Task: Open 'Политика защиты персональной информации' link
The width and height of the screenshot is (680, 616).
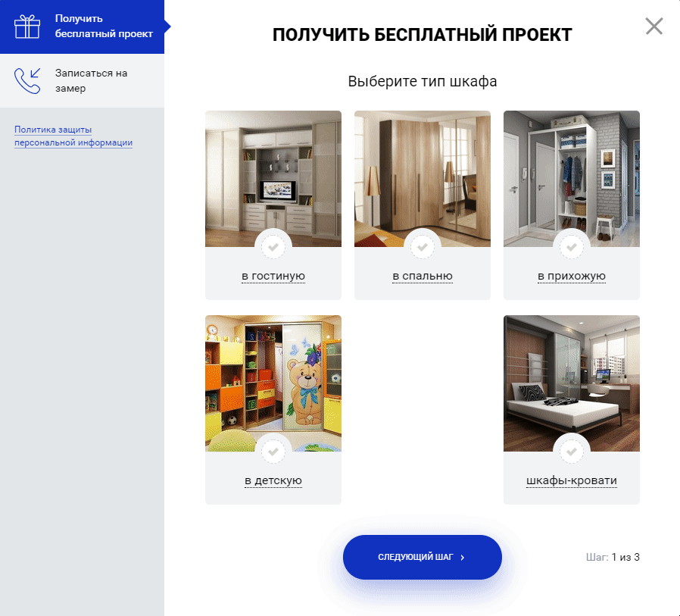Action: [x=73, y=136]
